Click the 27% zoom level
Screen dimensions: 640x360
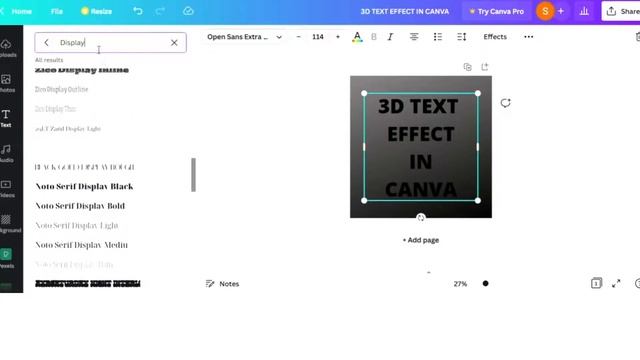coord(460,284)
